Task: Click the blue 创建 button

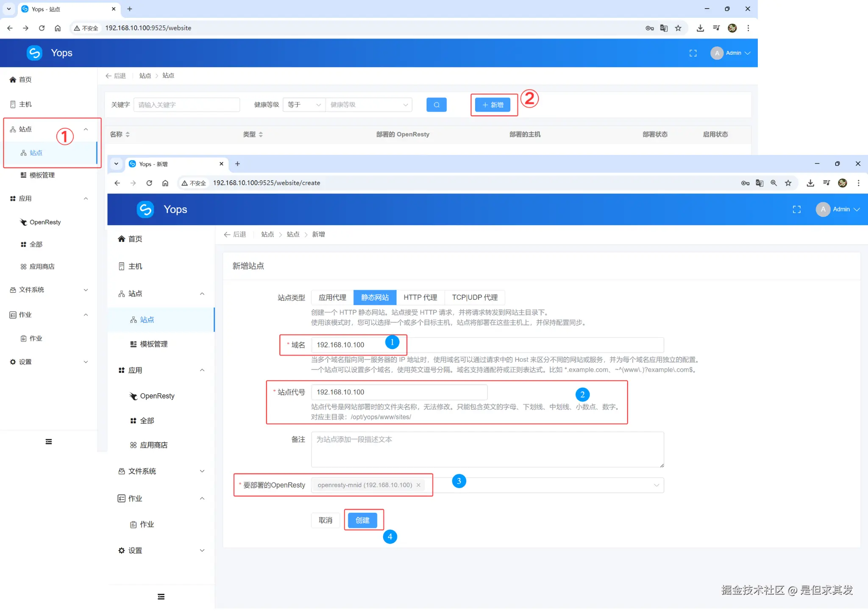Action: tap(362, 520)
